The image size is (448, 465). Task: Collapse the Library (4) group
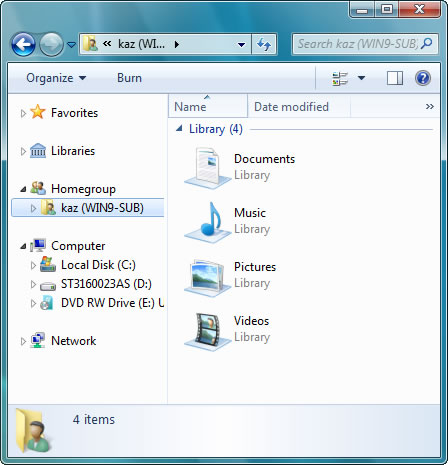point(179,128)
